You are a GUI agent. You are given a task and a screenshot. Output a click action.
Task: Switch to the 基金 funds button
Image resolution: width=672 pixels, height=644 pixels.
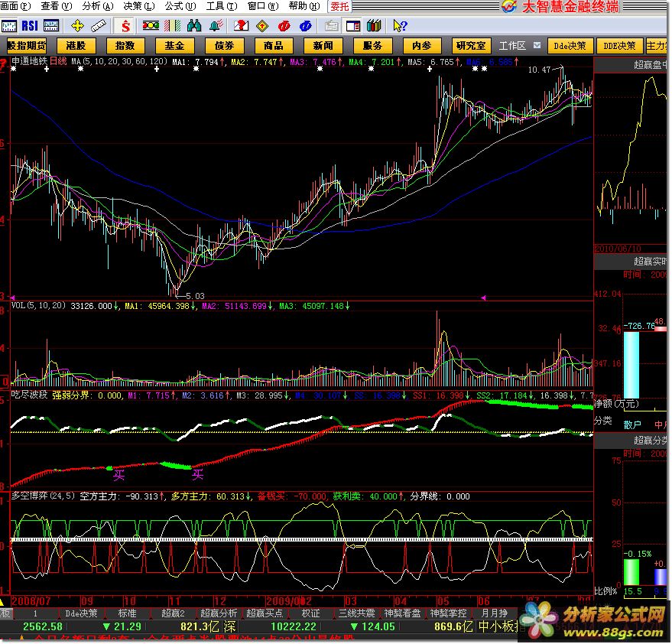point(174,46)
